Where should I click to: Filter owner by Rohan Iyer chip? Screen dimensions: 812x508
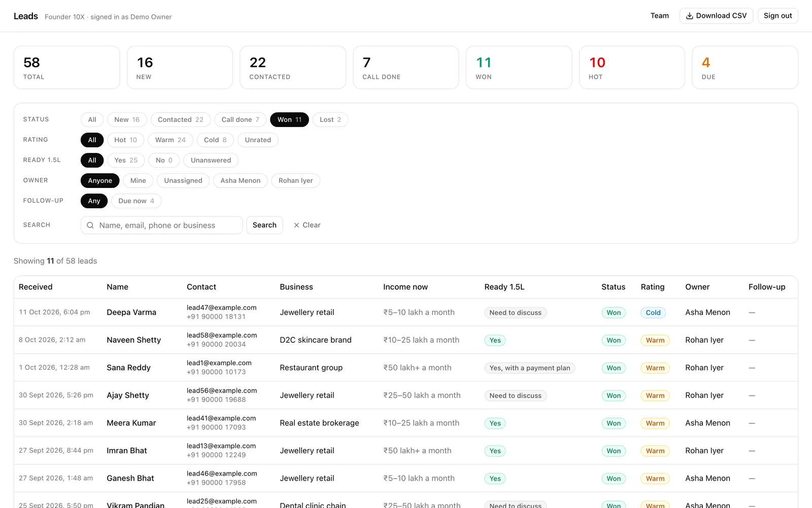click(x=295, y=180)
